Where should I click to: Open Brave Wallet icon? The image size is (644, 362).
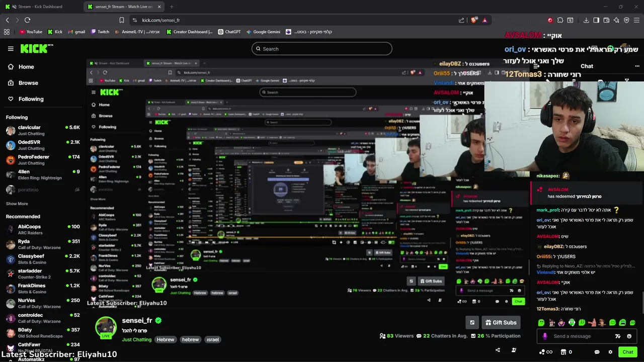coord(606,20)
